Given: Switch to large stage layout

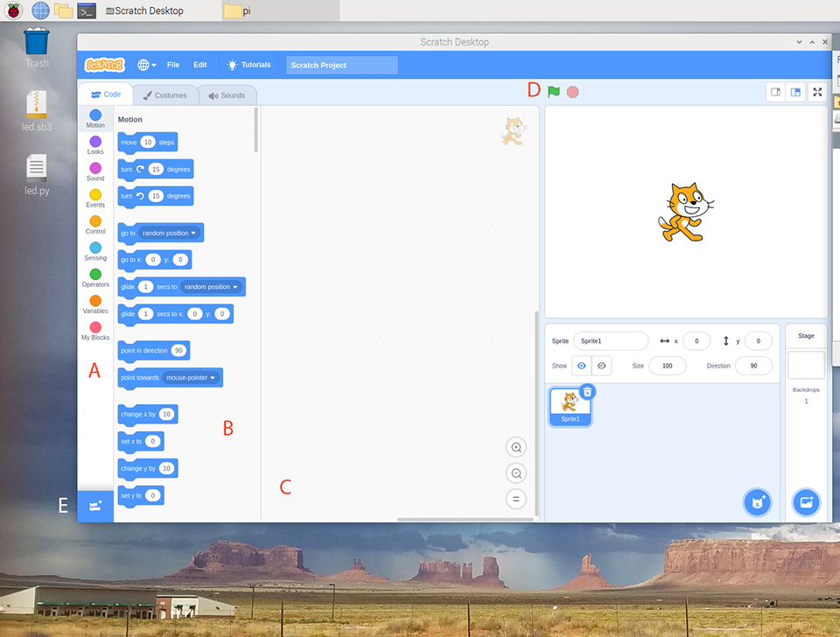Looking at the screenshot, I should coord(795,92).
